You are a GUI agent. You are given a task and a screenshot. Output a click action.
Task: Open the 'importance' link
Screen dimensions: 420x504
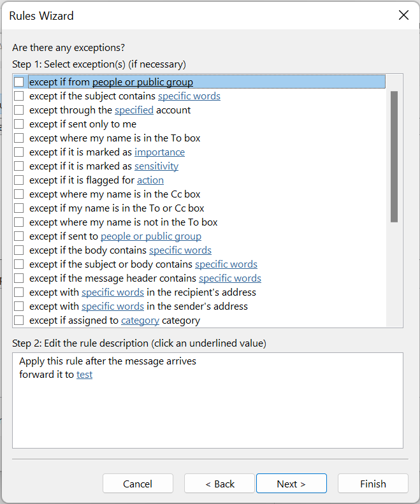click(x=159, y=152)
